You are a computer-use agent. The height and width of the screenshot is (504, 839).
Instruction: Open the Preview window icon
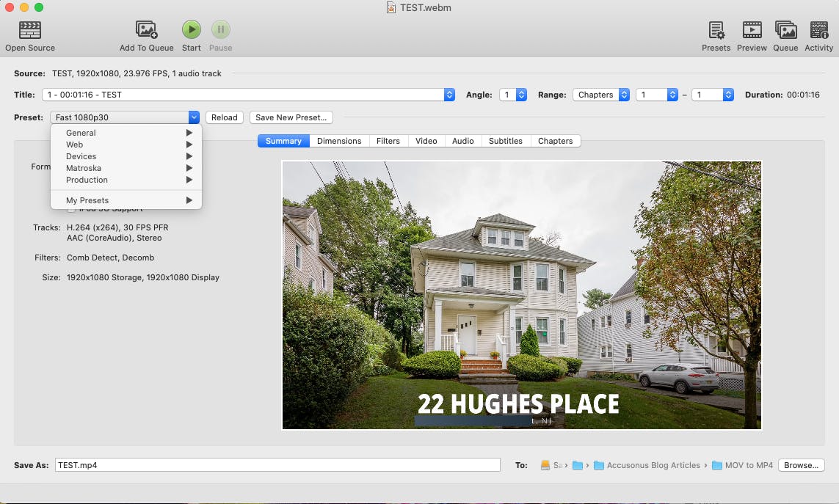click(x=752, y=30)
